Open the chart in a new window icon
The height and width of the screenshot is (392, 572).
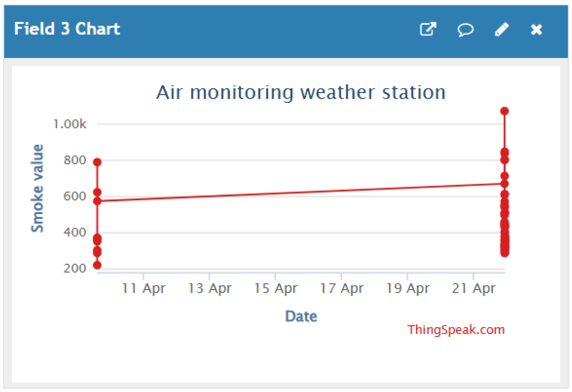(428, 29)
